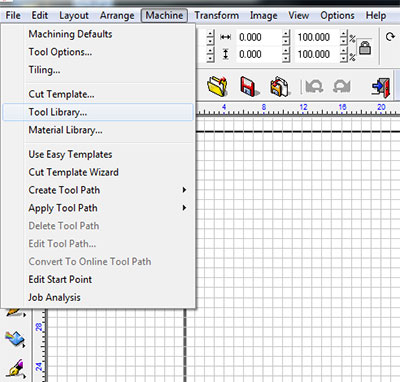Close the open Machine menu
Screen dimensions: 400x382
pyautogui.click(x=164, y=15)
